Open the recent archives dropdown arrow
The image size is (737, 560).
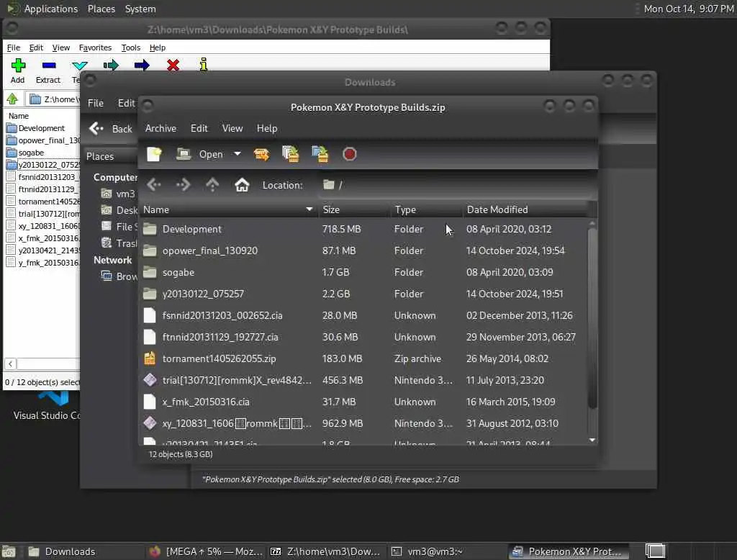(x=238, y=154)
